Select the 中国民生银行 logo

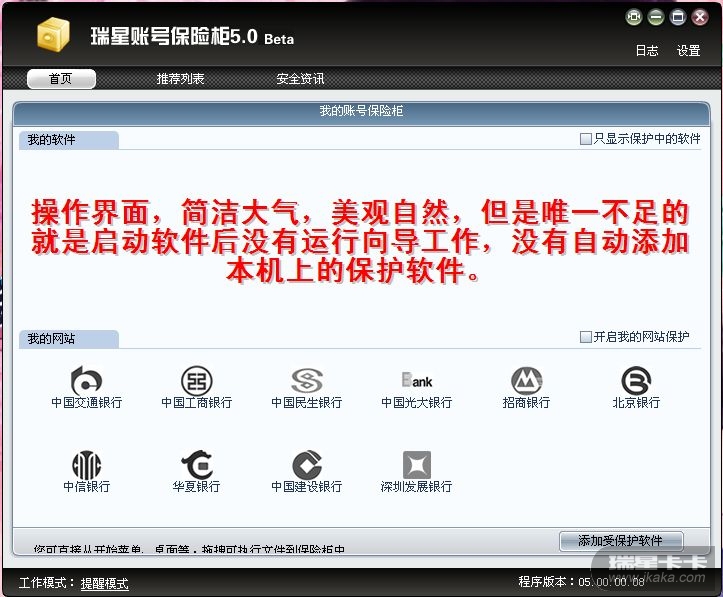[x=307, y=381]
